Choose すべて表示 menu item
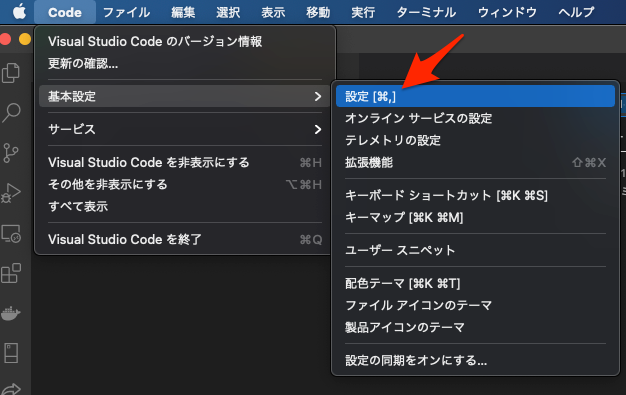This screenshot has width=626, height=395. [x=184, y=206]
